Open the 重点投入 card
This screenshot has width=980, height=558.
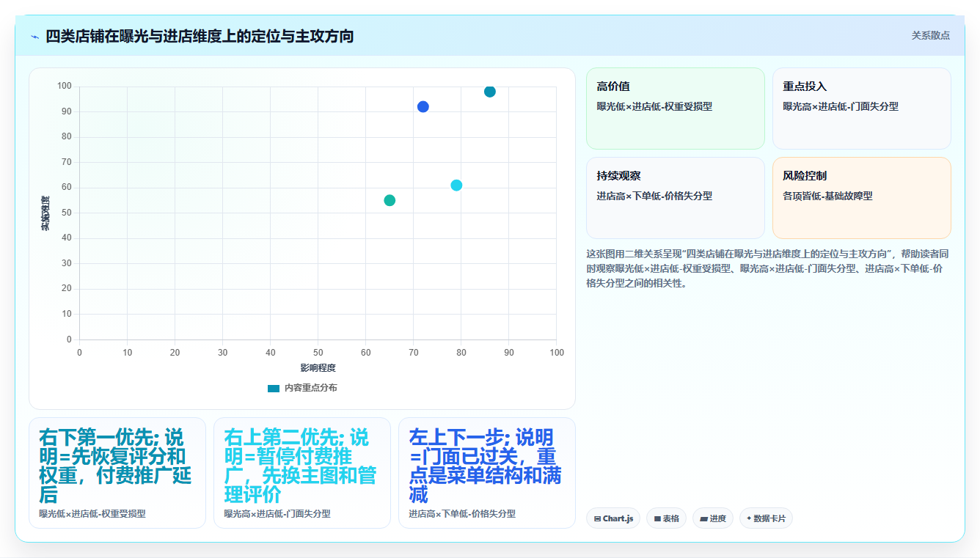[862, 109]
